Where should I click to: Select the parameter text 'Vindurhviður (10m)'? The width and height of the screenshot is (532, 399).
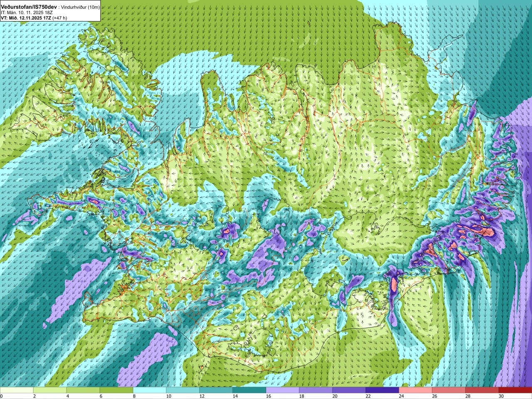click(x=81, y=7)
